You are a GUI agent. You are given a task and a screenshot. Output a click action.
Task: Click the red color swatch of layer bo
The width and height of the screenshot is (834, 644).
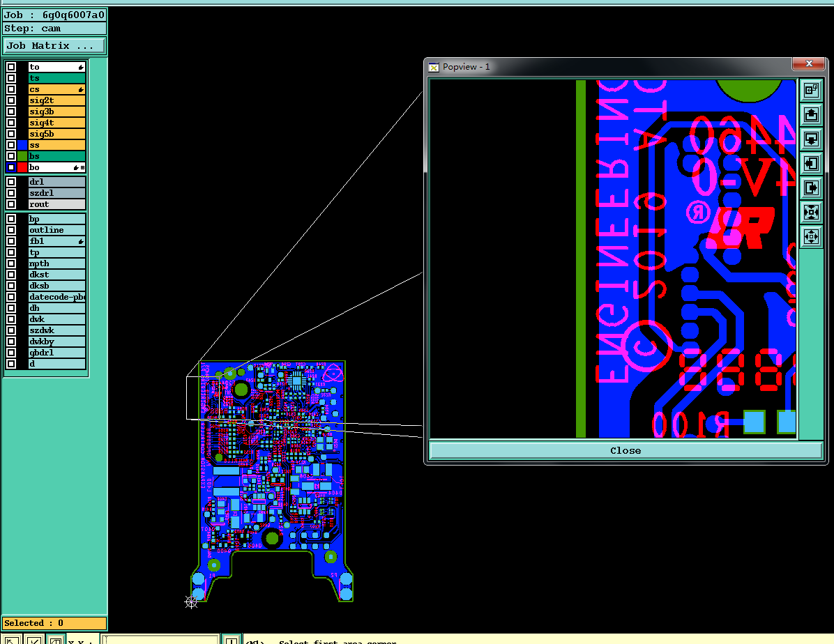point(22,167)
